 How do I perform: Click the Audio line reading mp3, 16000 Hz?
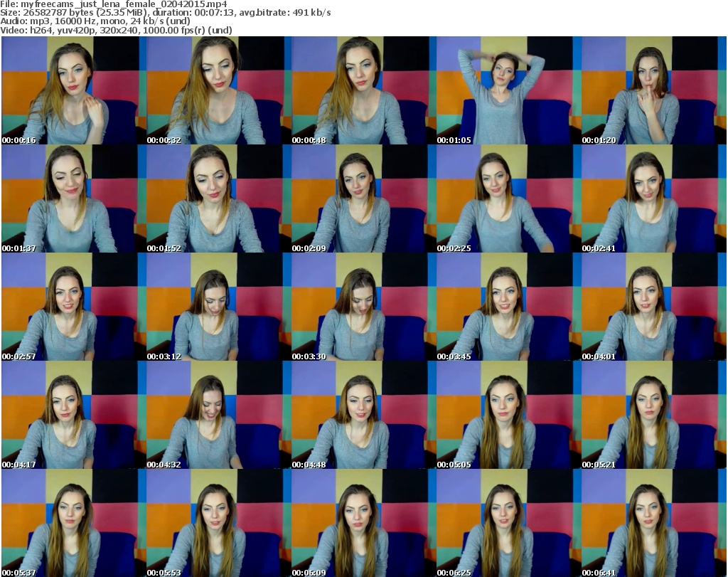coord(95,21)
